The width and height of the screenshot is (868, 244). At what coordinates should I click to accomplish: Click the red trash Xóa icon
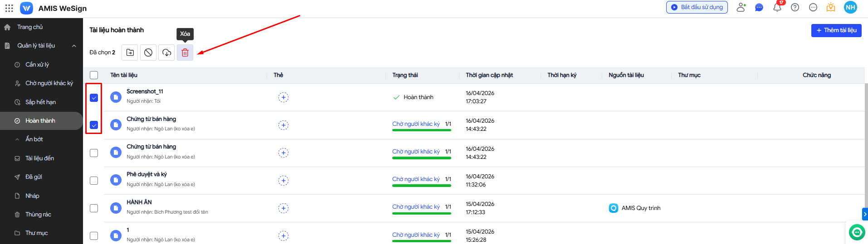pyautogui.click(x=185, y=53)
